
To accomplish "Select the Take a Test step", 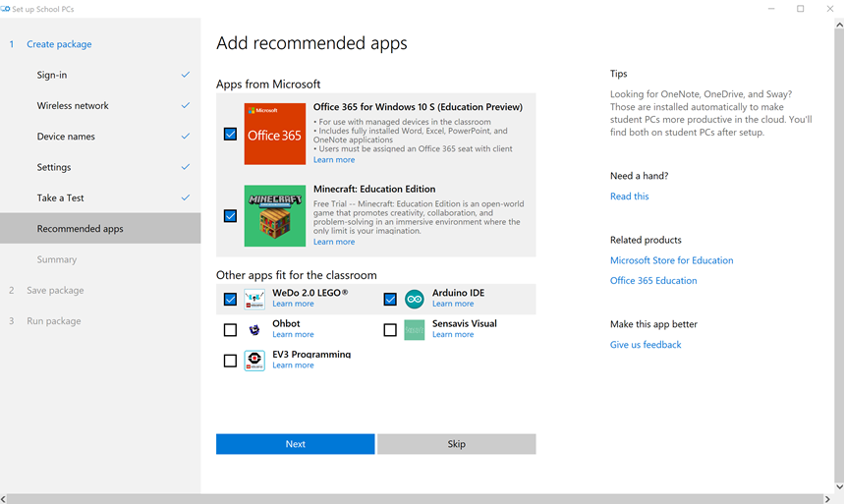I will tap(100, 197).
